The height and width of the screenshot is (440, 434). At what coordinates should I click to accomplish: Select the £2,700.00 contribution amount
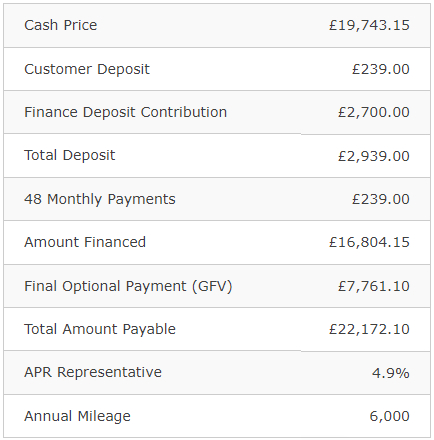(x=374, y=112)
